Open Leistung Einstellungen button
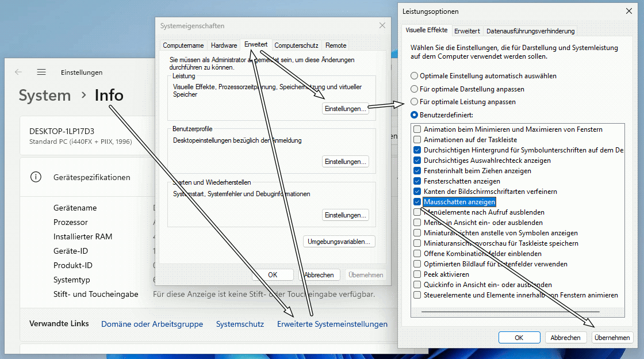644x359 pixels. (x=345, y=108)
